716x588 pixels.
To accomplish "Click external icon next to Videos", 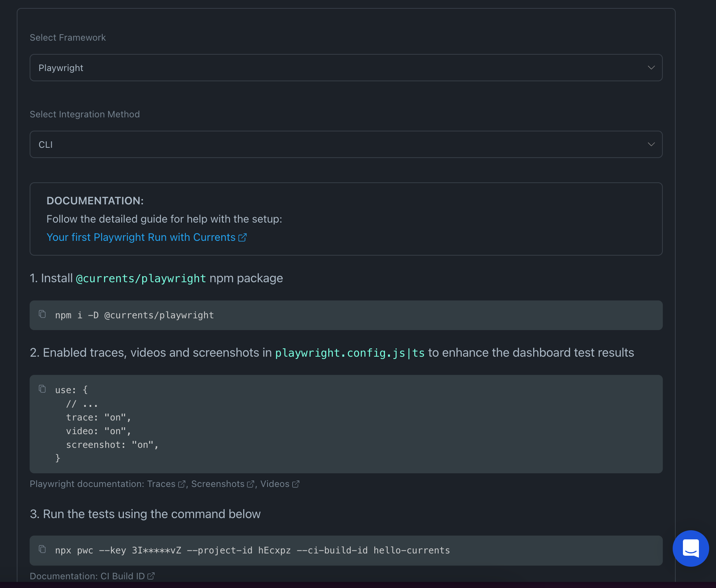I will pyautogui.click(x=296, y=484).
